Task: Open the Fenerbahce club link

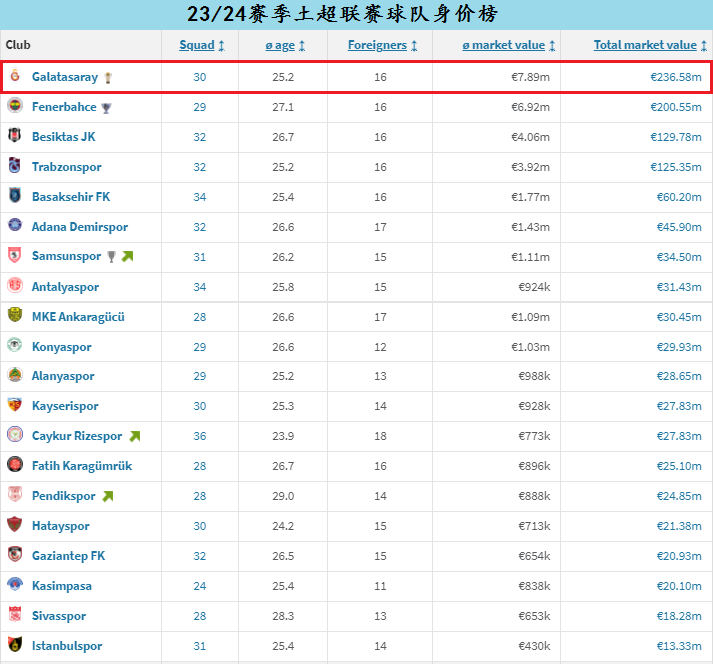Action: (64, 107)
